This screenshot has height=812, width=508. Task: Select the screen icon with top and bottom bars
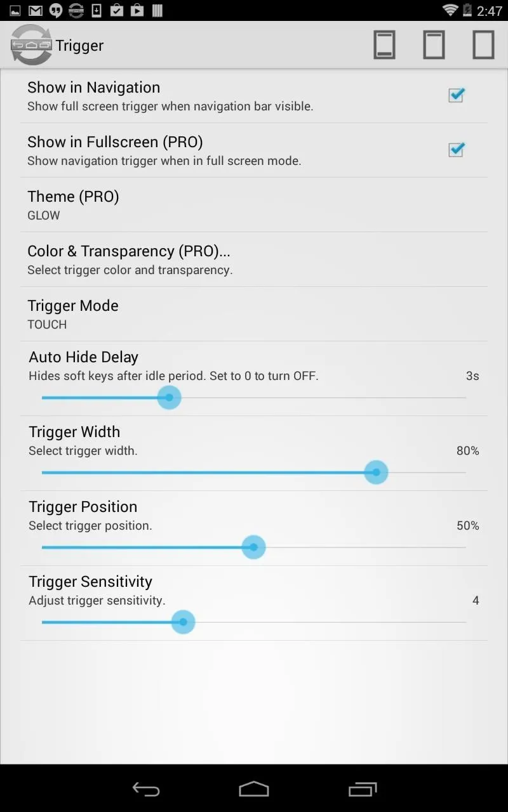coord(384,45)
